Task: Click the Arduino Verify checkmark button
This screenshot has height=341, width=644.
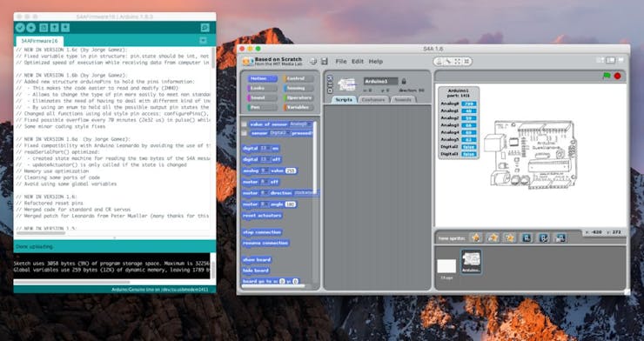Action: pos(20,28)
